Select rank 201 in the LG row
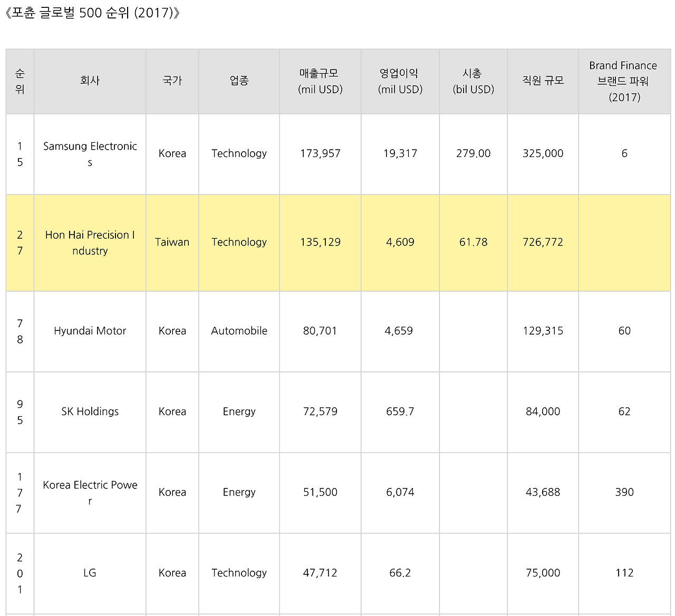 tap(20, 573)
